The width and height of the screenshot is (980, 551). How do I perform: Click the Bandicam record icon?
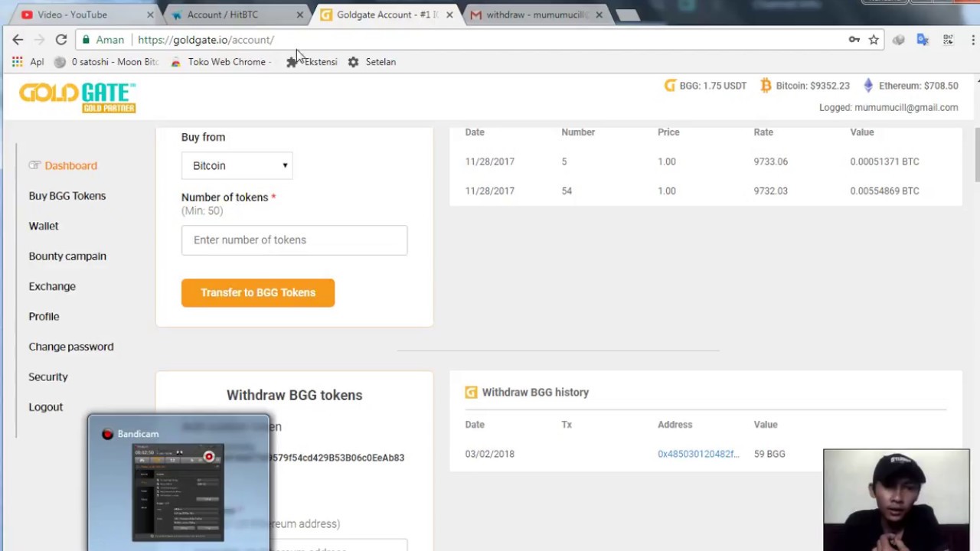tap(108, 434)
